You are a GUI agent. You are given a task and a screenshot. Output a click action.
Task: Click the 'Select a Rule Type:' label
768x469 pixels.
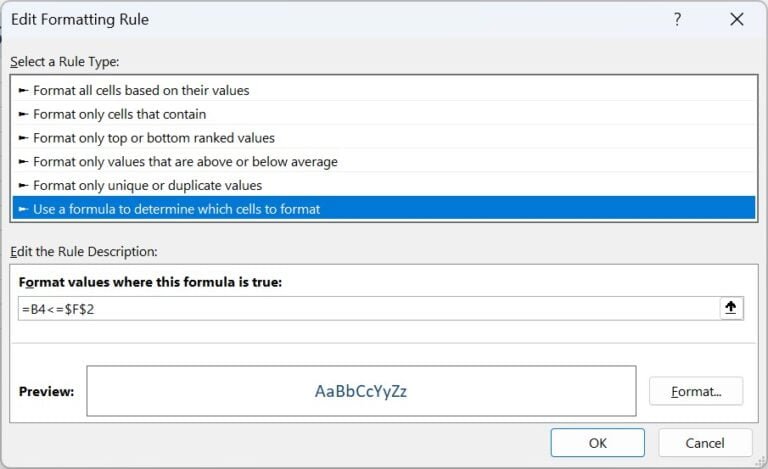pos(65,62)
